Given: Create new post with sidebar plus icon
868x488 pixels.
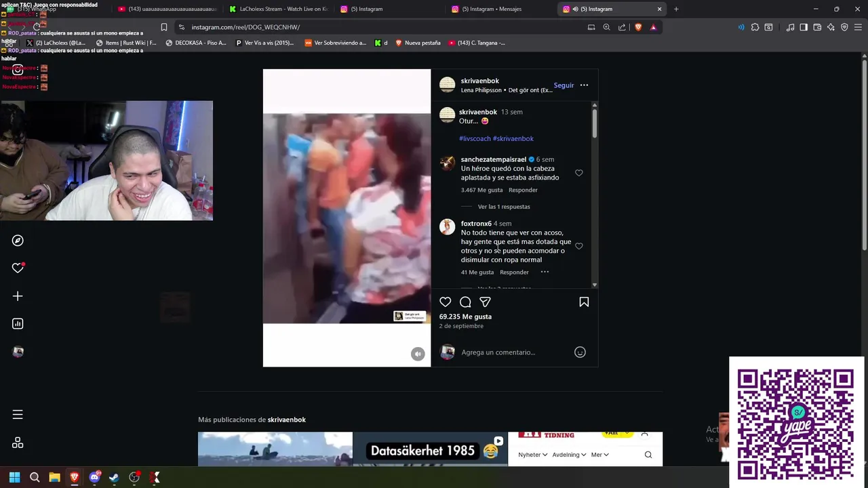Looking at the screenshot, I should point(18,296).
